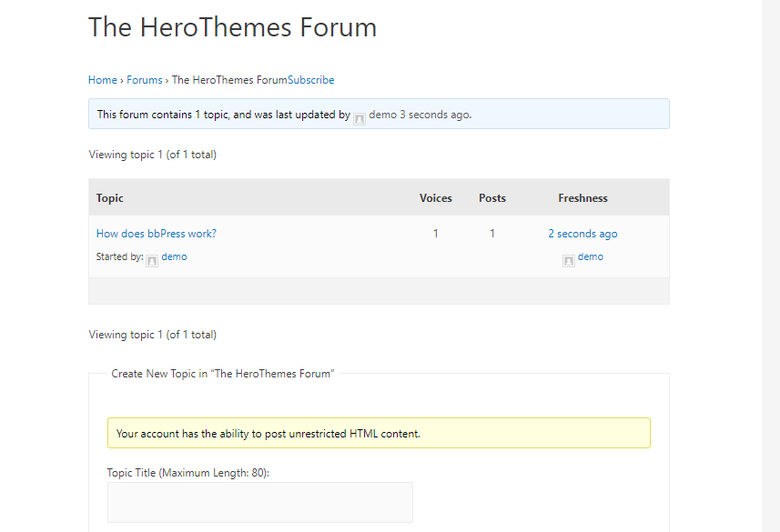Image resolution: width=780 pixels, height=532 pixels.
Task: Click demo avatar in the forum info notice
Action: pyautogui.click(x=360, y=116)
